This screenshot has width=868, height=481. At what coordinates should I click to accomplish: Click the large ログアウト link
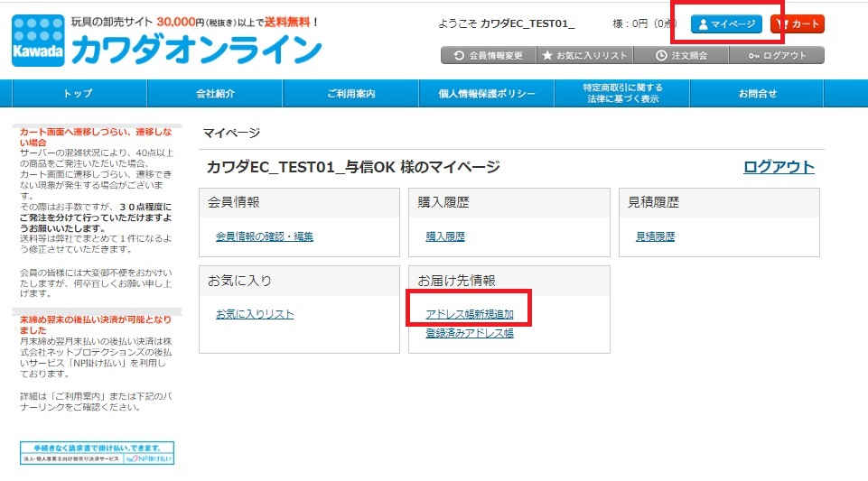(x=779, y=167)
